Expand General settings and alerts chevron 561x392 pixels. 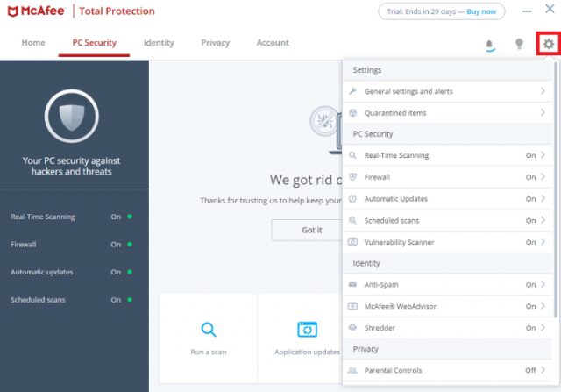(543, 91)
